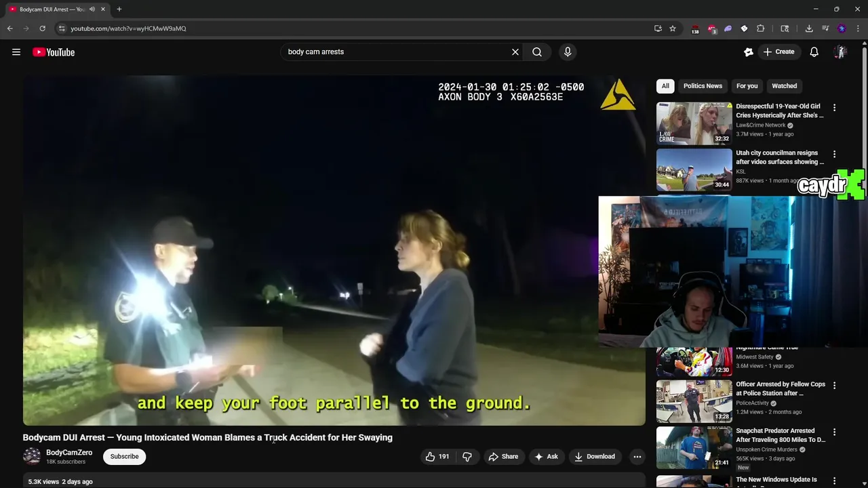Click the YouTube logo to go home
This screenshot has width=868, height=488.
[x=54, y=52]
